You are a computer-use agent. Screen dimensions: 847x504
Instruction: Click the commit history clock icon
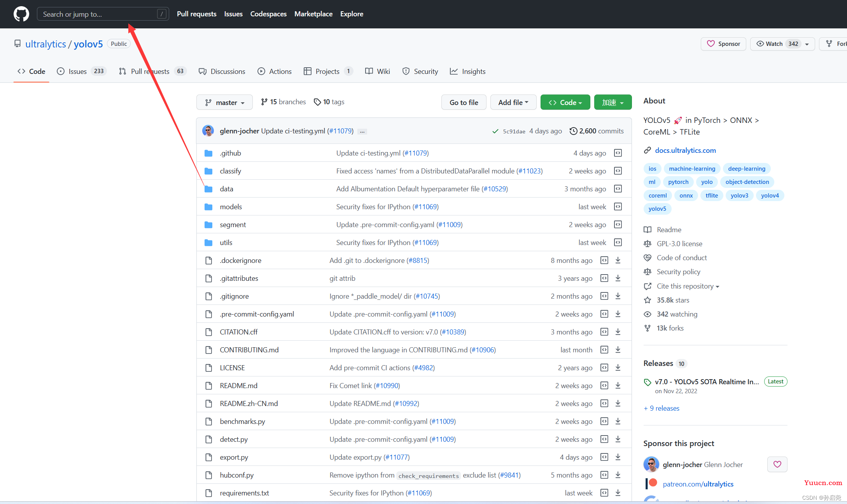[573, 131]
